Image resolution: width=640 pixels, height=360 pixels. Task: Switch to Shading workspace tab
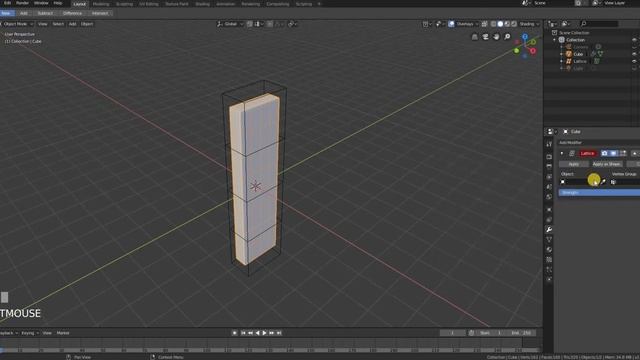point(202,4)
